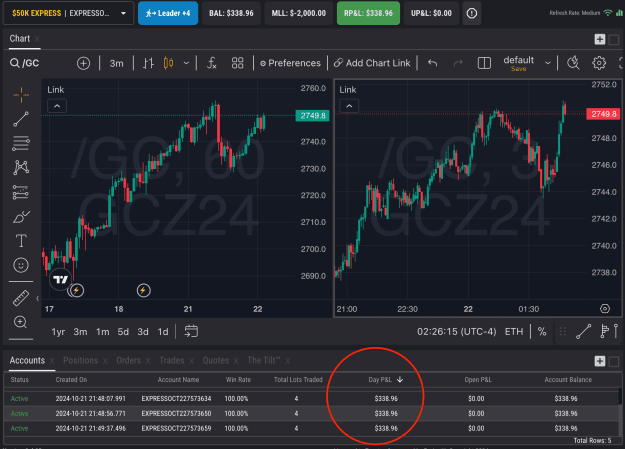This screenshot has height=449, width=625.
Task: Add a panel via top plus icon
Action: [600, 39]
